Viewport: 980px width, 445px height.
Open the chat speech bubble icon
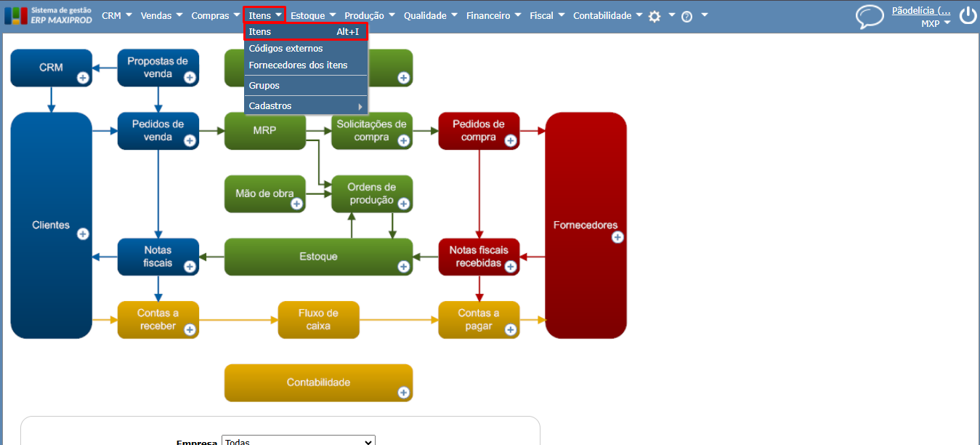point(870,16)
